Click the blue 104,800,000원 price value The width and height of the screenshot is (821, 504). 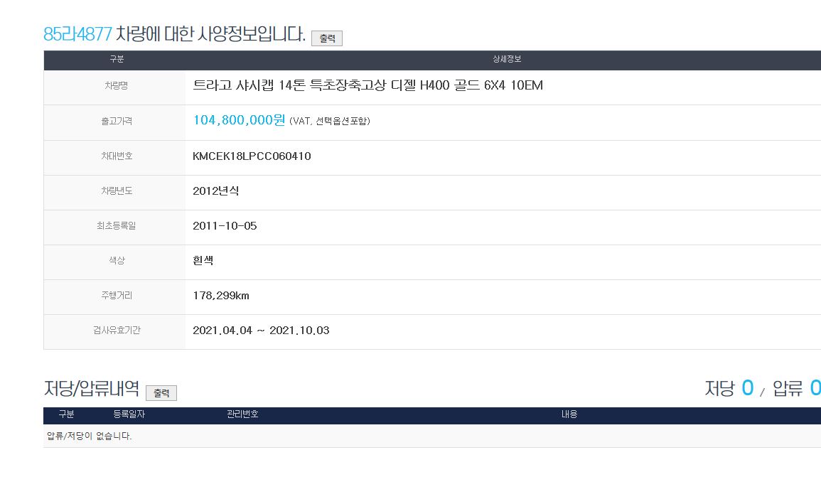(239, 120)
